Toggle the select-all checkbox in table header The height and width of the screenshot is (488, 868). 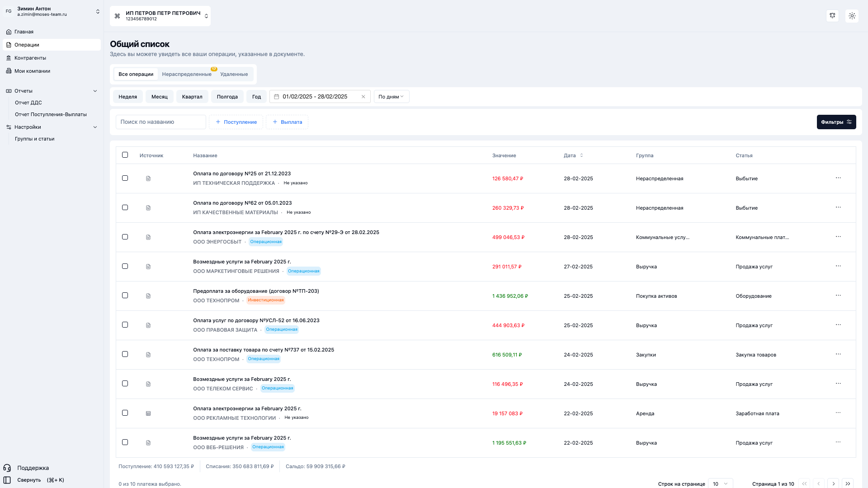coord(125,155)
